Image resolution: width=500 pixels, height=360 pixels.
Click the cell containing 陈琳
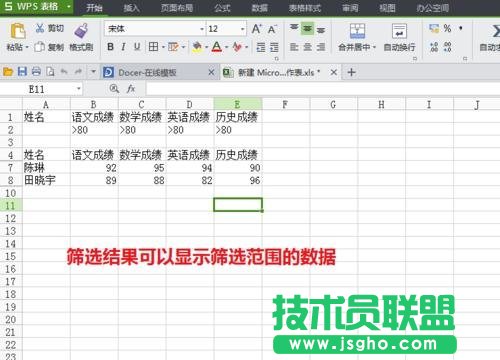click(x=46, y=168)
